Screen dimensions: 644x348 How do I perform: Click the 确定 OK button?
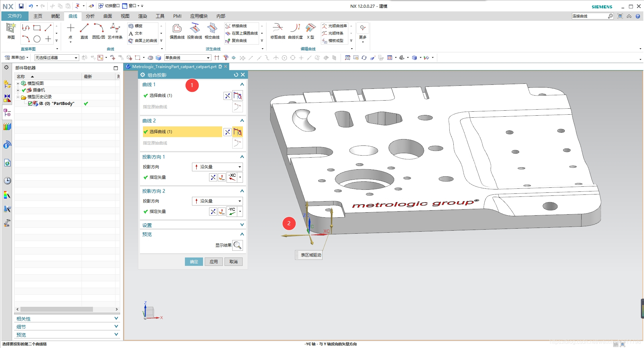coord(194,262)
